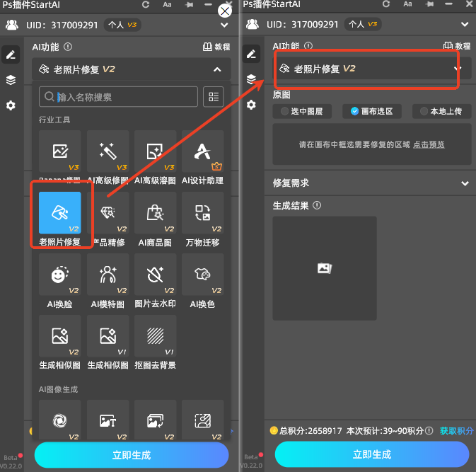476x472 pixels.
Task: Select the 画布选区 radio option
Action: (372, 112)
